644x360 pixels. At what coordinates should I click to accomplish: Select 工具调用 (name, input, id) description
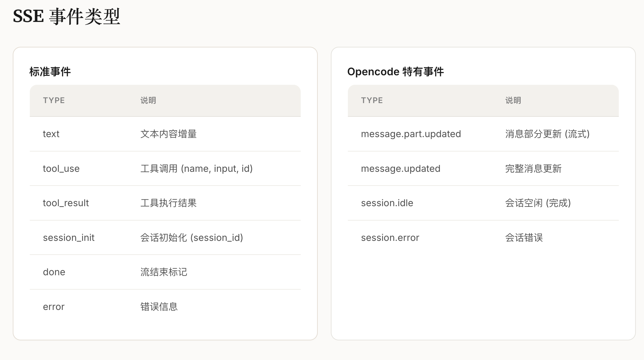pos(196,169)
